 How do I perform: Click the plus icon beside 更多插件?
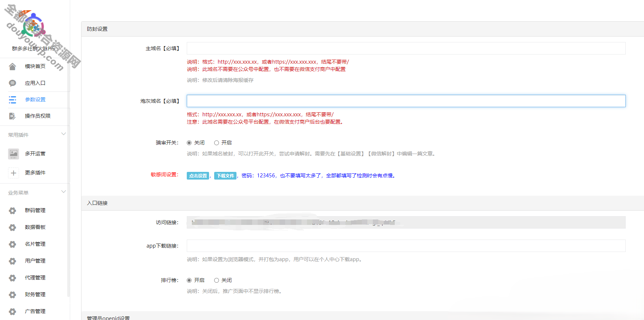point(14,173)
